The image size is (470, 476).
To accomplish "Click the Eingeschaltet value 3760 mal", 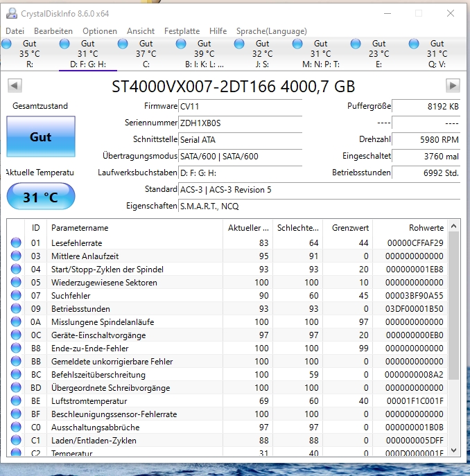I will coord(426,157).
